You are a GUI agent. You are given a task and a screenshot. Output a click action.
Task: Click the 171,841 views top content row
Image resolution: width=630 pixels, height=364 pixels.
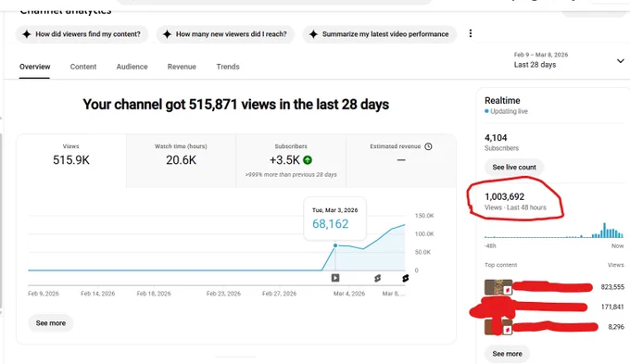tap(554, 308)
